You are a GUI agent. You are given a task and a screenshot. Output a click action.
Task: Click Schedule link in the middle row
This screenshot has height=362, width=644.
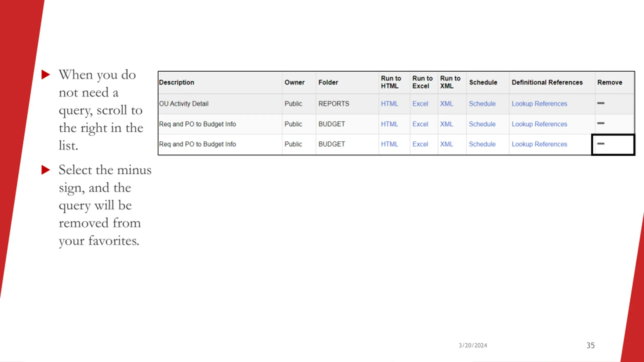pyautogui.click(x=482, y=124)
